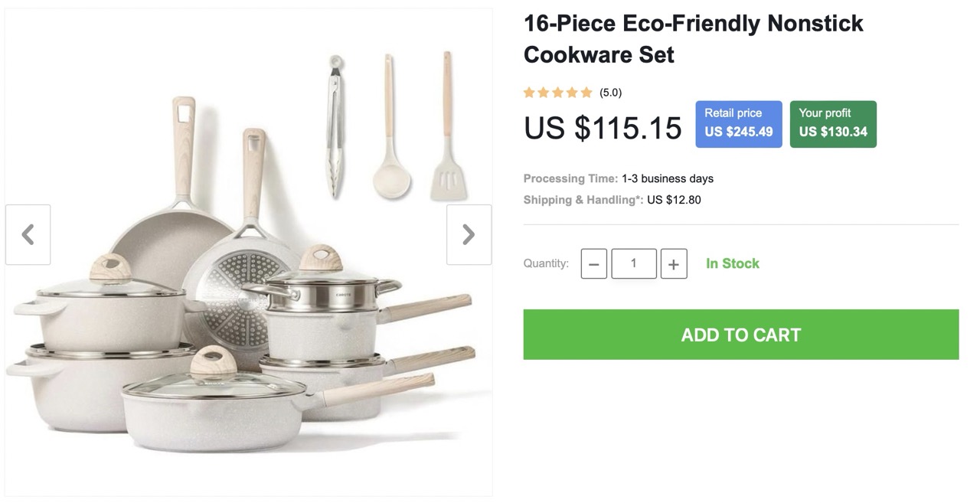Viewport: 980px width, 503px height.
Task: Decrease quantity with the minus button
Action: 593,264
